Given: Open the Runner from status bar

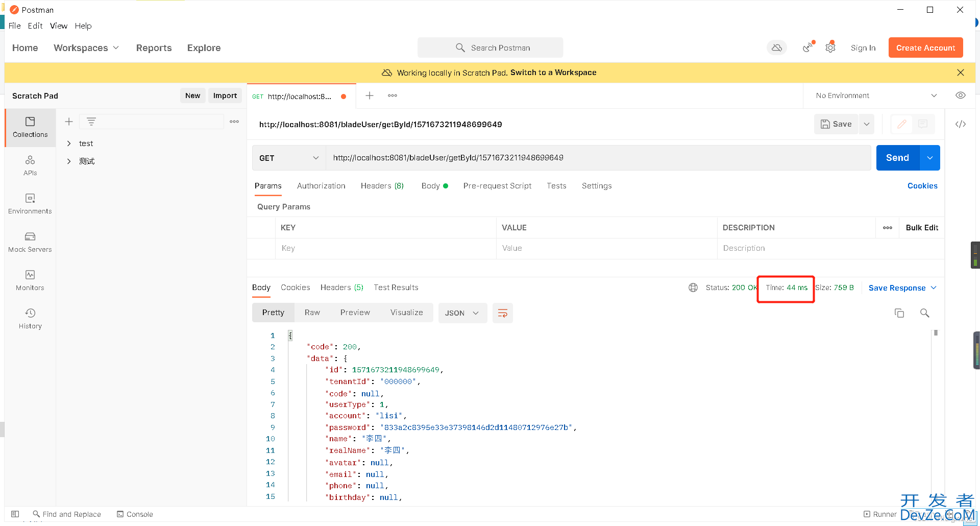Looking at the screenshot, I should [x=880, y=514].
